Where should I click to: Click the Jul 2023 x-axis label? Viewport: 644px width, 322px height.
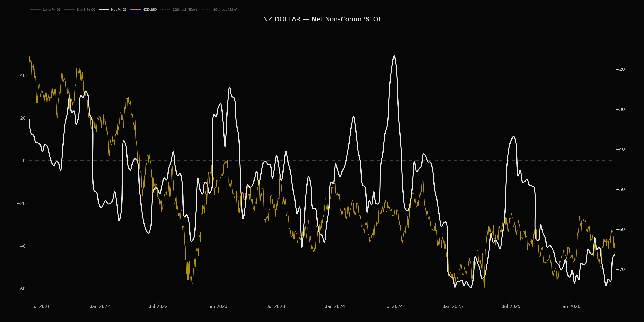tap(276, 306)
